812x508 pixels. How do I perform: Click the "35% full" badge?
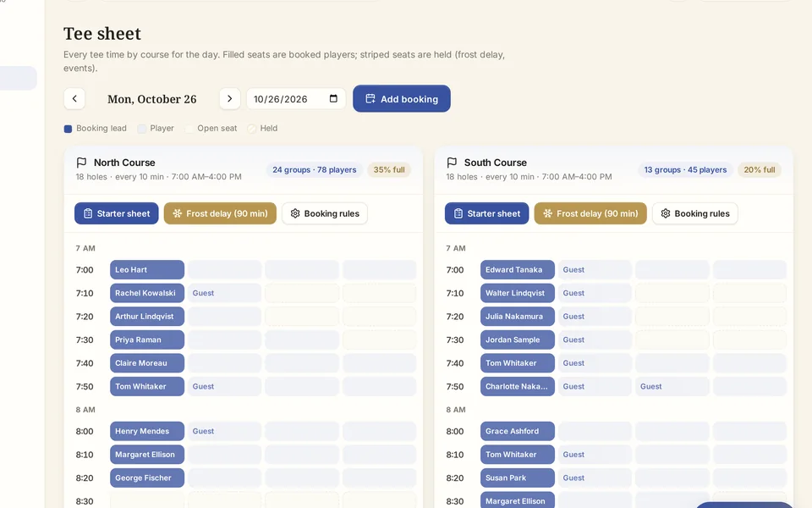[389, 169]
